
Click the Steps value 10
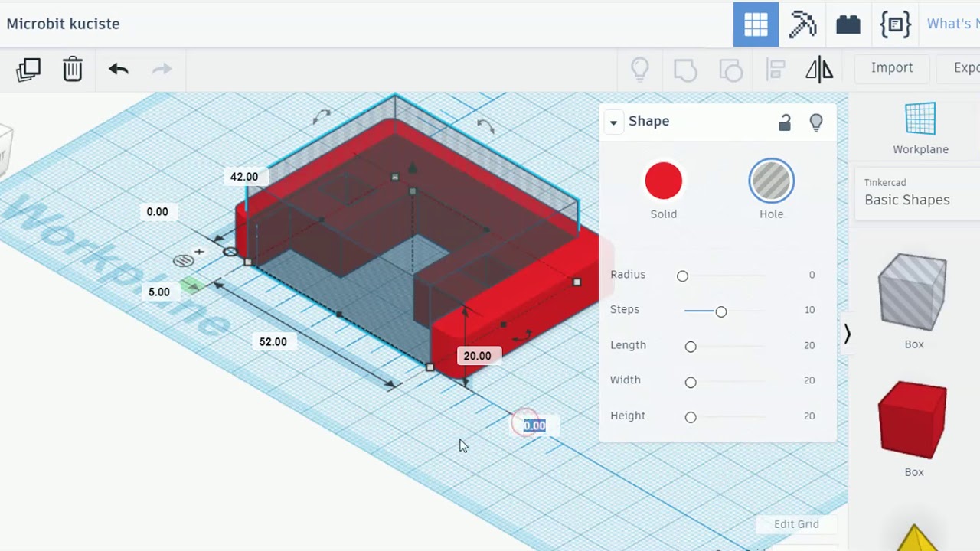809,310
